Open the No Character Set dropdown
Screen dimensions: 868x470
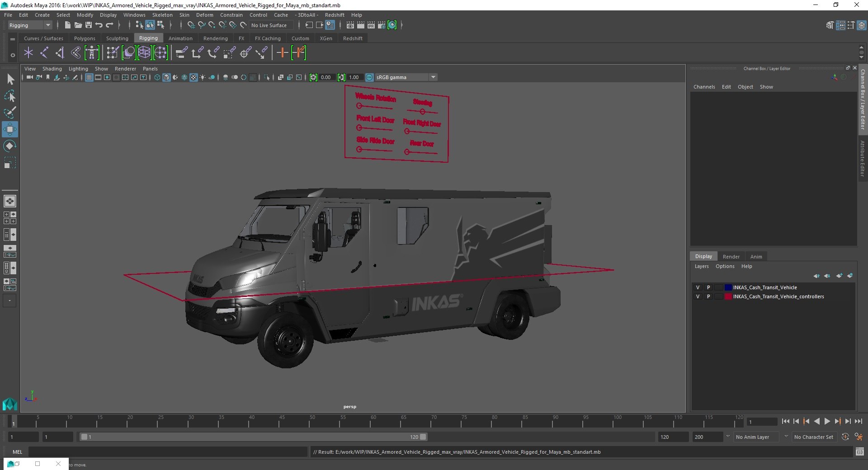(814, 437)
